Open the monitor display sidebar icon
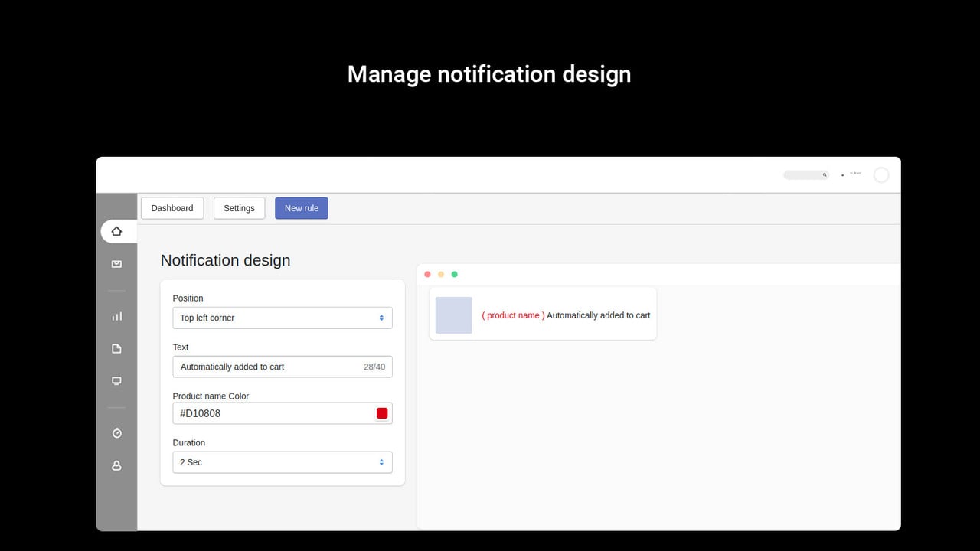This screenshot has width=980, height=551. click(x=116, y=381)
